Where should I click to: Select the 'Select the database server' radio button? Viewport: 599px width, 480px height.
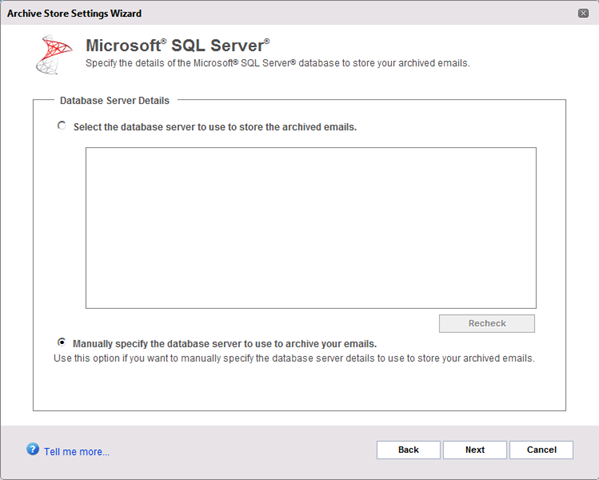62,125
